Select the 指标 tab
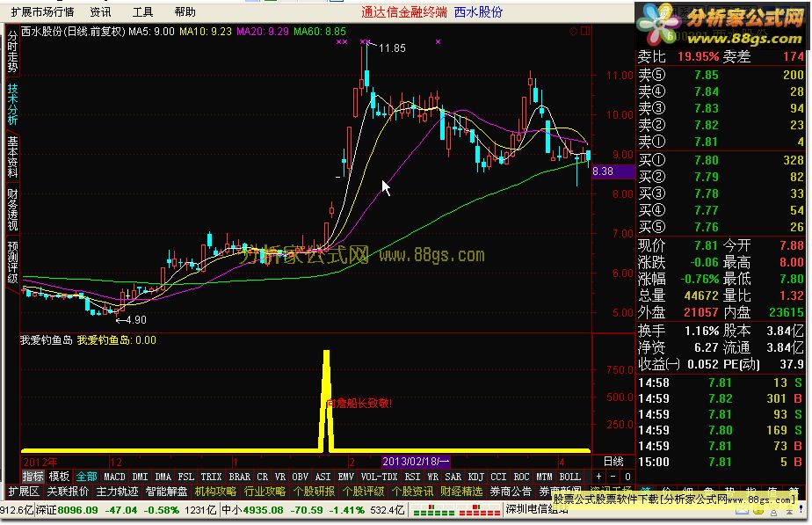 pos(33,477)
